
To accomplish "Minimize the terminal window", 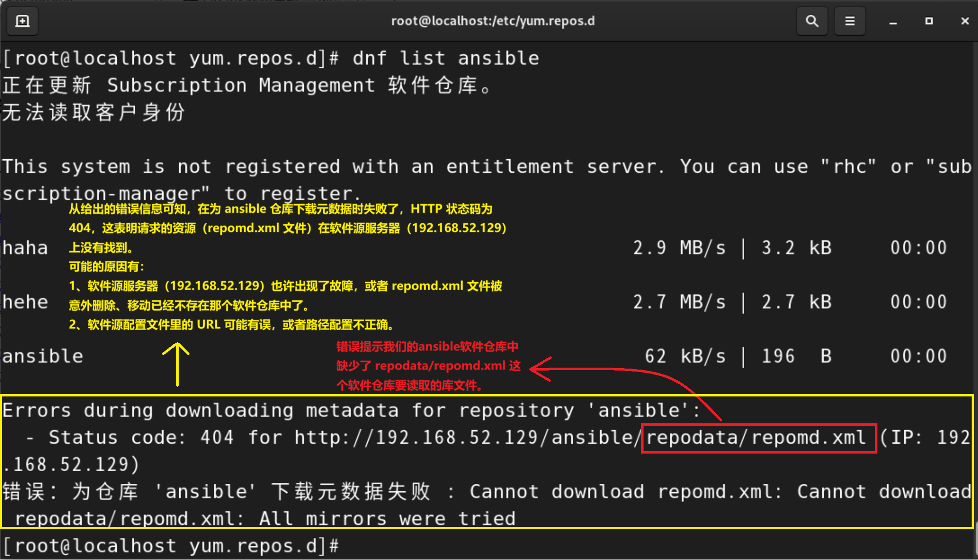I will click(893, 22).
